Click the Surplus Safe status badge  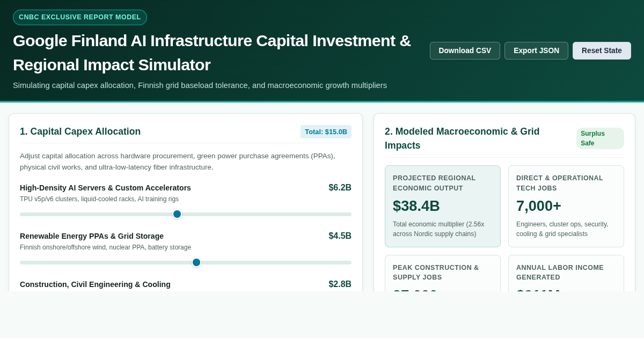point(600,138)
